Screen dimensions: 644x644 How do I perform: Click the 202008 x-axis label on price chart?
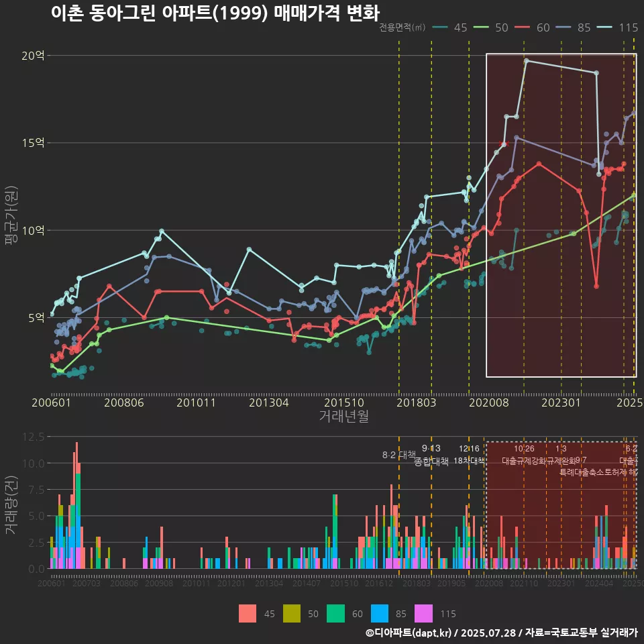tap(489, 402)
